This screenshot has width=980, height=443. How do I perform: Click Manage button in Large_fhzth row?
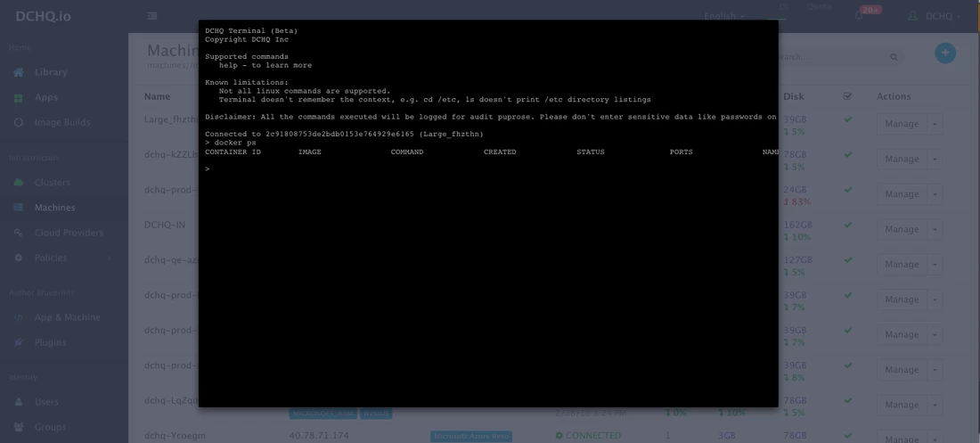pyautogui.click(x=902, y=124)
